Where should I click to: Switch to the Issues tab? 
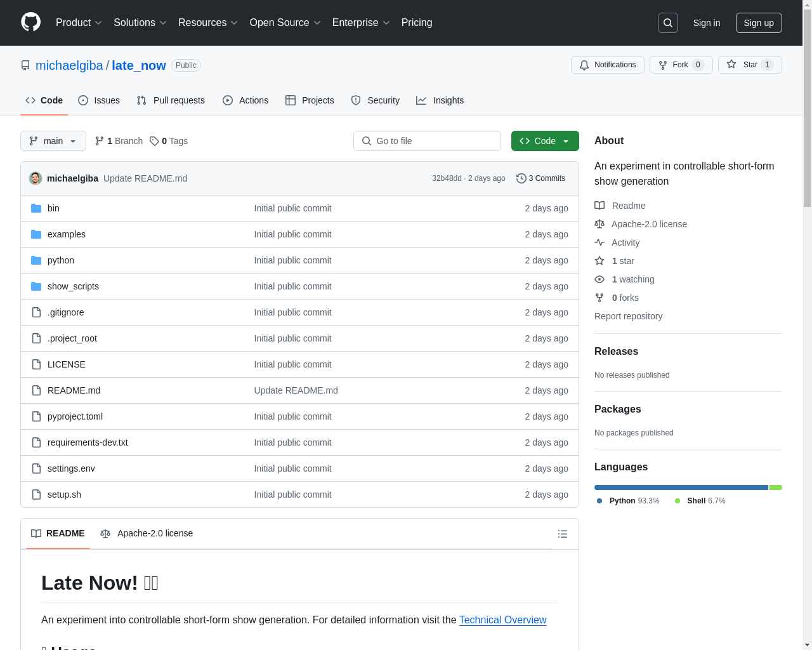[99, 100]
